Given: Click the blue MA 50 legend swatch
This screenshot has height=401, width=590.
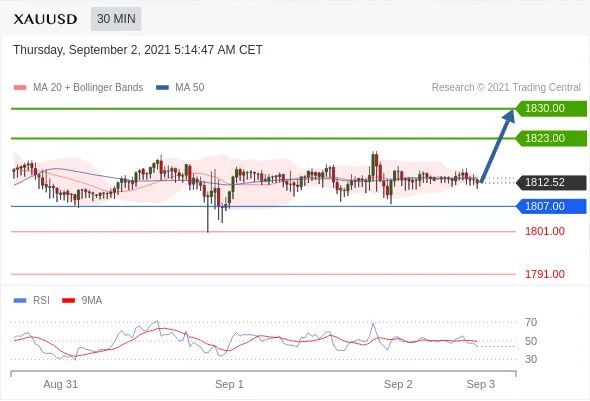Looking at the screenshot, I should (x=162, y=88).
